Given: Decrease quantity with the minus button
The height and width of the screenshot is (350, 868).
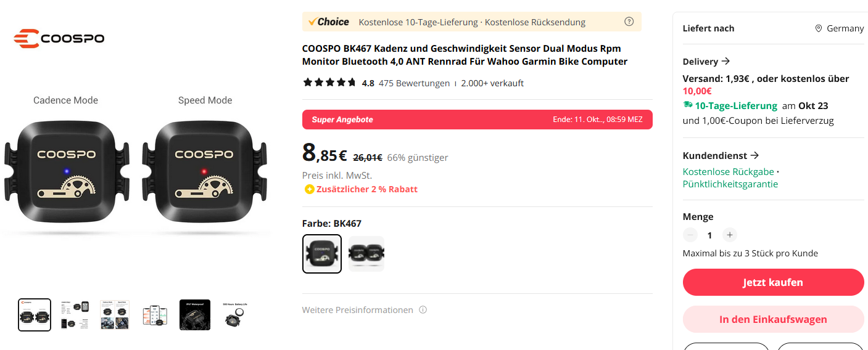Looking at the screenshot, I should [690, 235].
